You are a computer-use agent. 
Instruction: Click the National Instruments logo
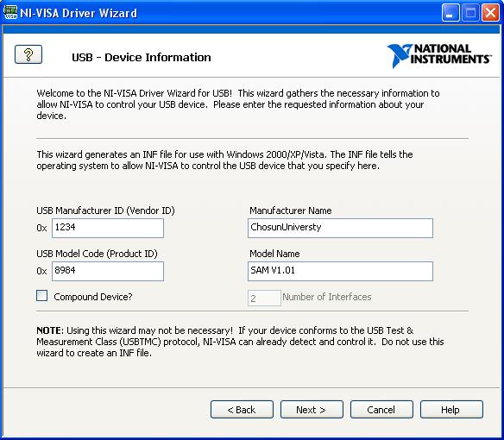click(439, 55)
